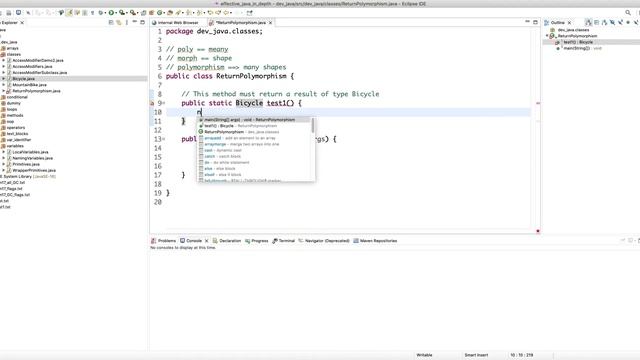640x360 pixels.
Task: Minimize the editor area
Action: pos(527,22)
